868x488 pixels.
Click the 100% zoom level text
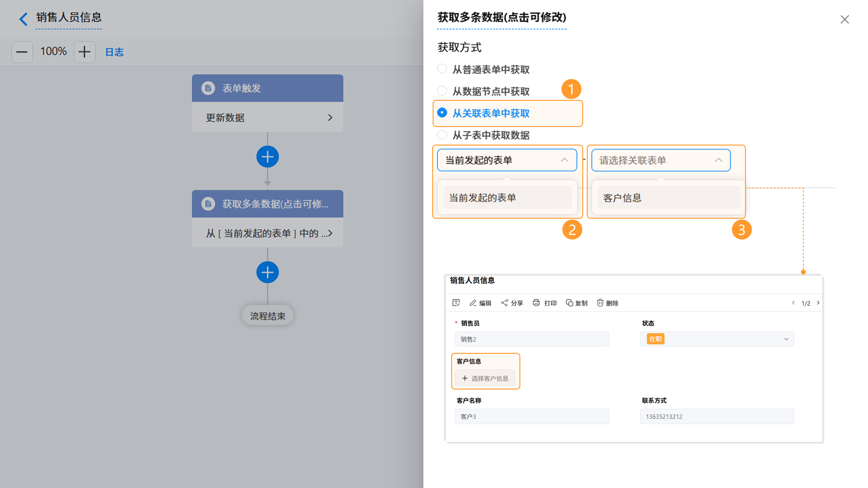coord(53,51)
